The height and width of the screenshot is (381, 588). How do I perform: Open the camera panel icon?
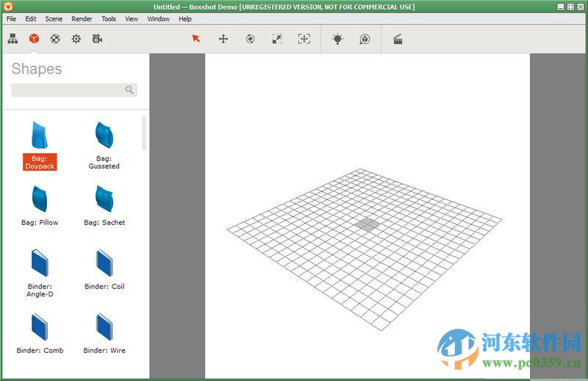(x=97, y=39)
